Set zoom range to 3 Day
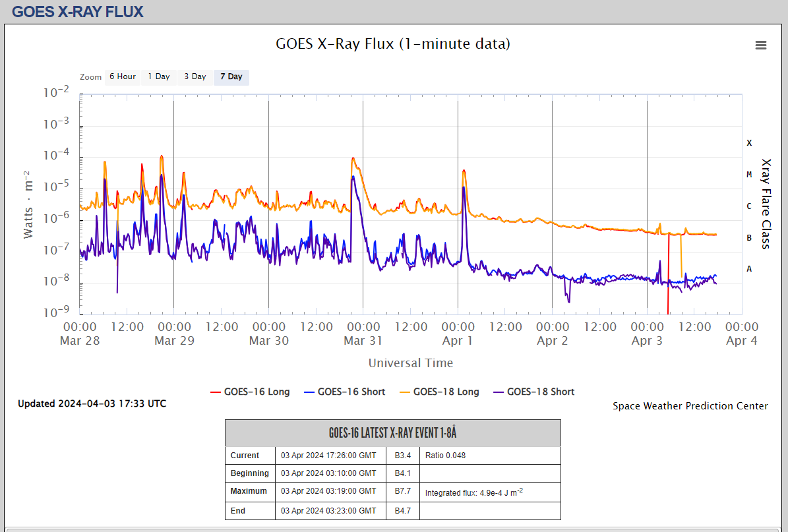Image resolution: width=788 pixels, height=532 pixels. 195,76
